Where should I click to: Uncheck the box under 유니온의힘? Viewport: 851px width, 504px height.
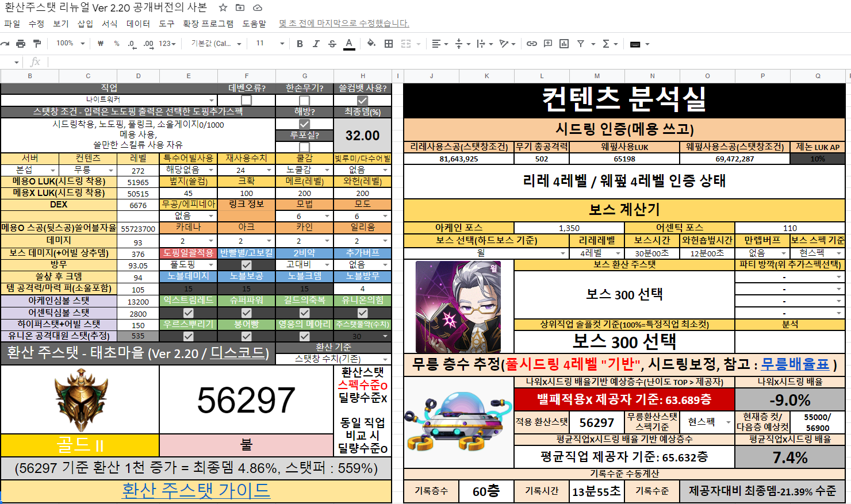click(362, 313)
